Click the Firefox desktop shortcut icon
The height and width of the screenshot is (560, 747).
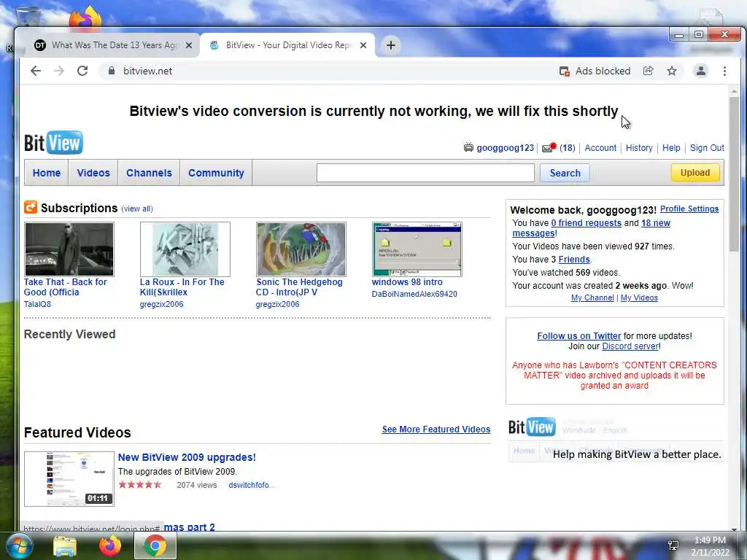85,17
